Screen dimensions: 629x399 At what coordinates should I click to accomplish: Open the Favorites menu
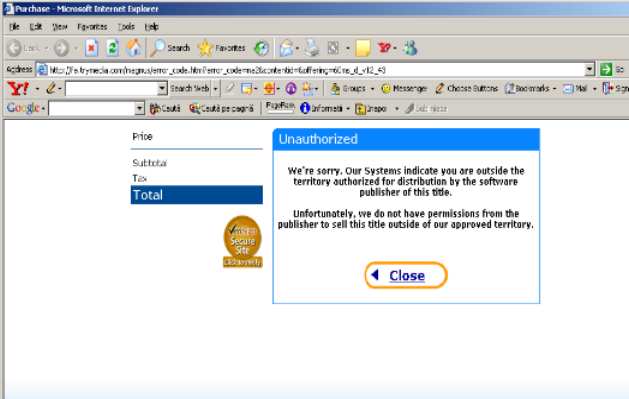coord(92,27)
